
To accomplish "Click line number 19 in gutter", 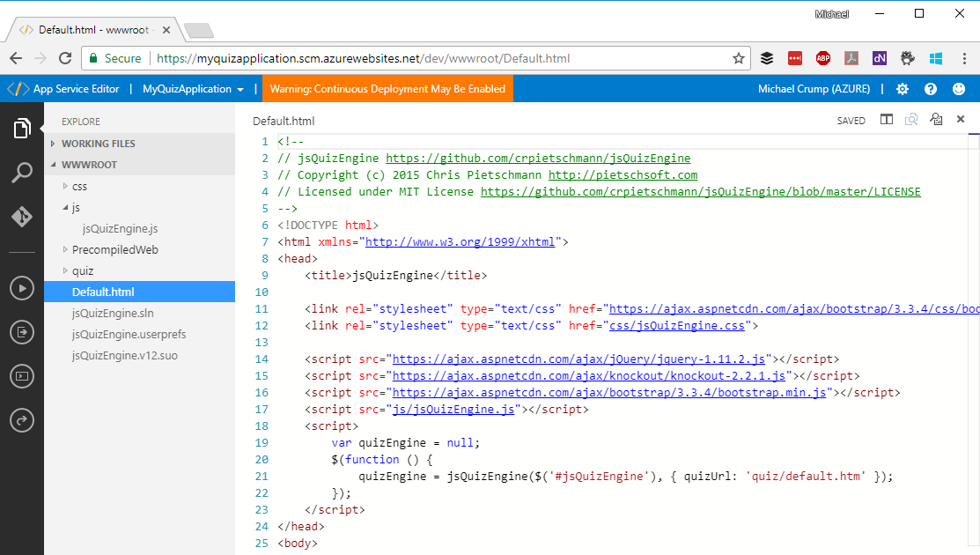I will pos(262,443).
